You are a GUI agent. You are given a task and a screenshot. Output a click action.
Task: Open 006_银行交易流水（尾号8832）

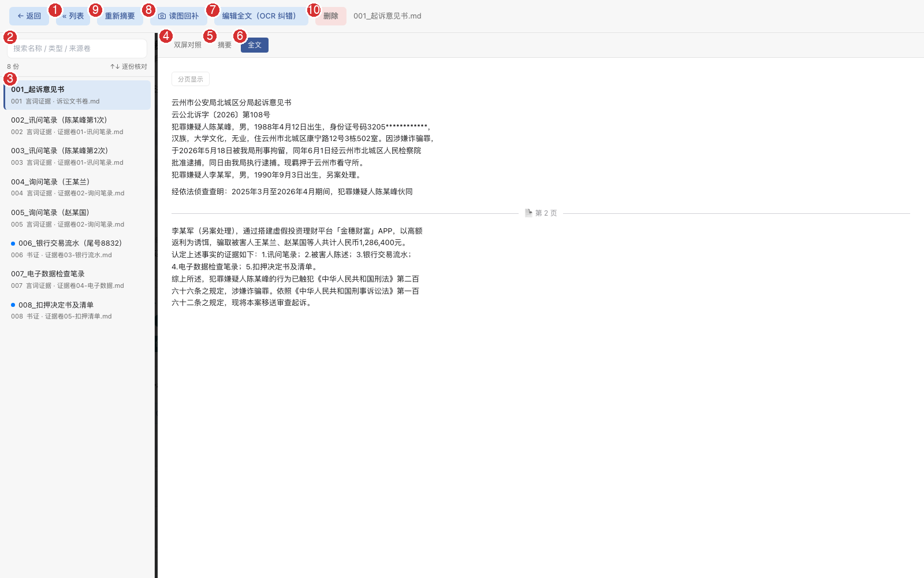pyautogui.click(x=77, y=249)
